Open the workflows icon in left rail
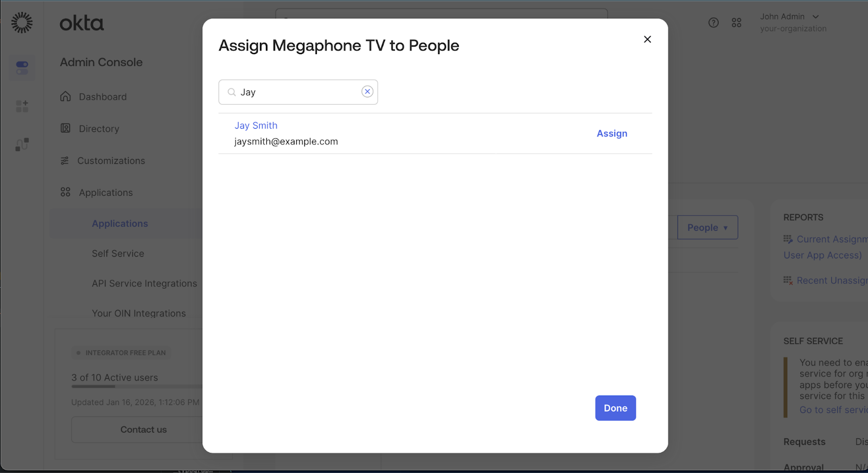Image resolution: width=868 pixels, height=473 pixels. [x=22, y=144]
